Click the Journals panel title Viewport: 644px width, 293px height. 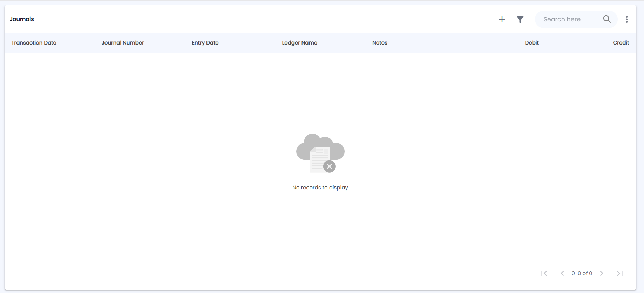pyautogui.click(x=22, y=19)
